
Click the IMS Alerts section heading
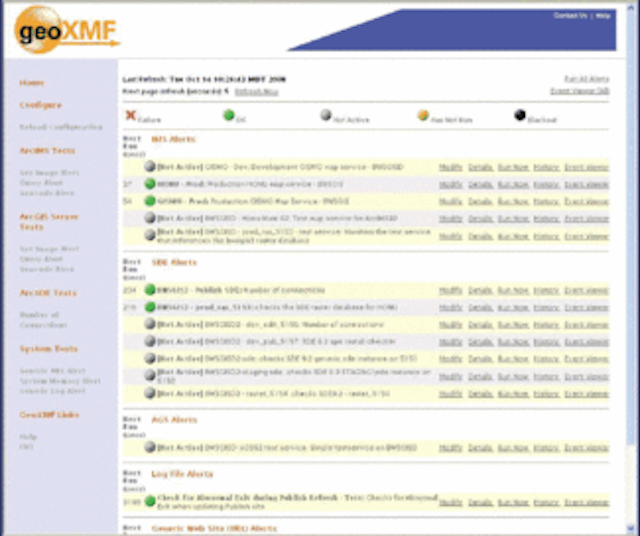pos(173,139)
